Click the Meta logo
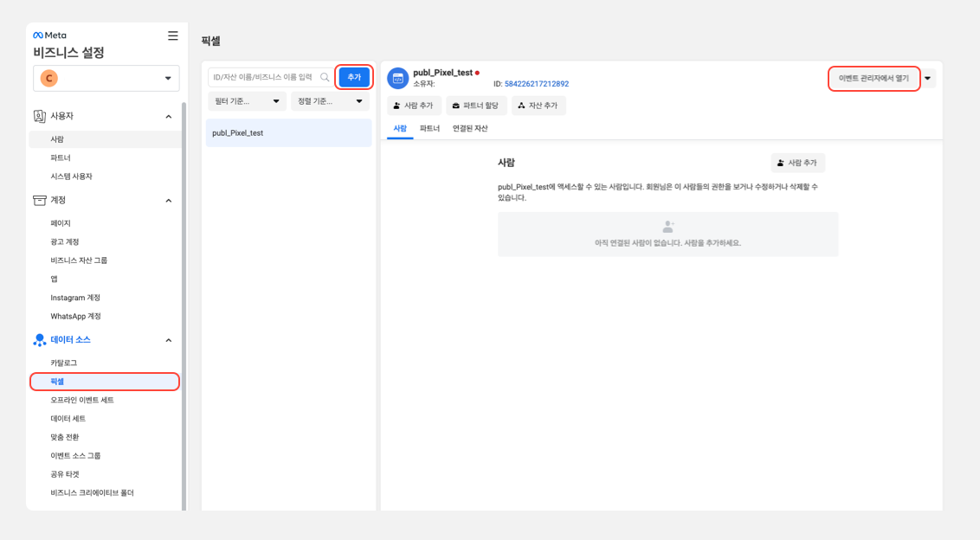Image resolution: width=980 pixels, height=540 pixels. pos(49,35)
